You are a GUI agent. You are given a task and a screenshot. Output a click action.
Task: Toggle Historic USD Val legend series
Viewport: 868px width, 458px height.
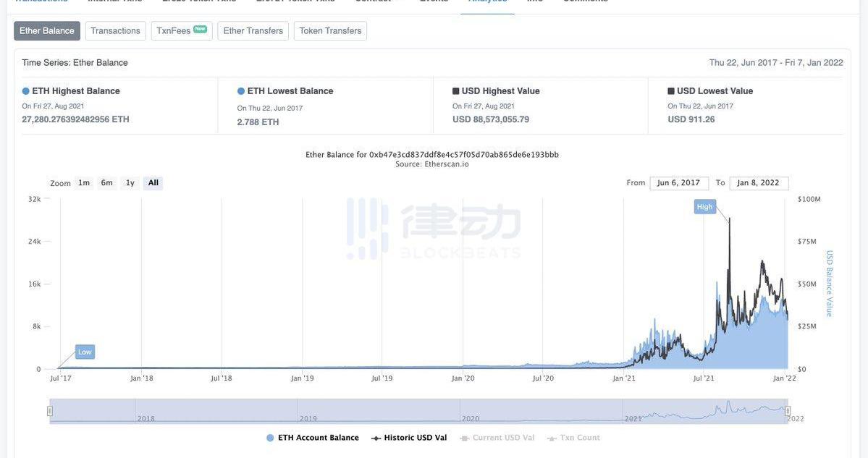tap(409, 438)
